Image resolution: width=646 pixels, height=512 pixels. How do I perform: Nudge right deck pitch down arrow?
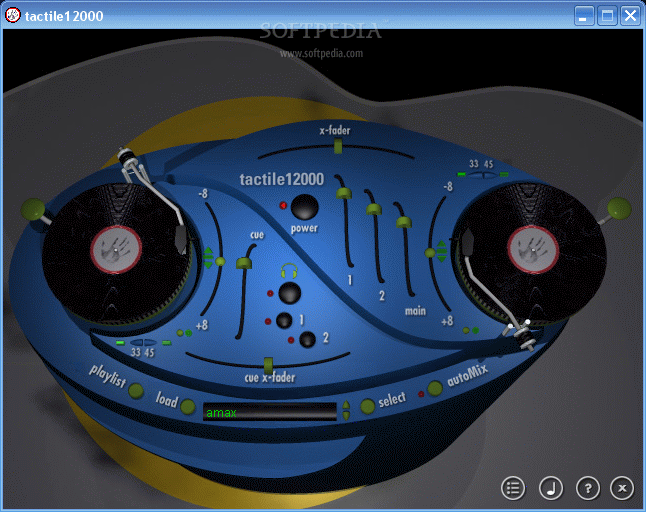coord(441,257)
